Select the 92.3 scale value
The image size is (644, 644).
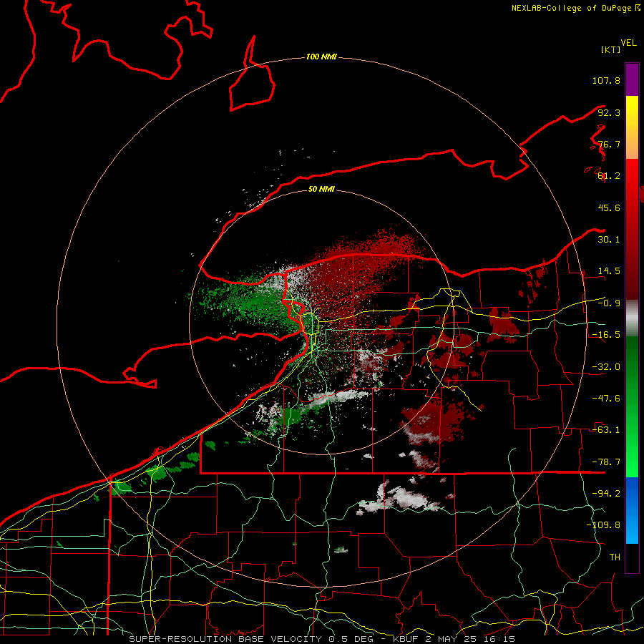609,112
